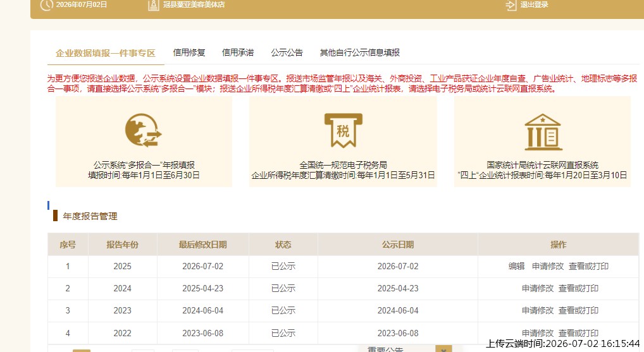This screenshot has width=644, height=352.
Task: Click 申请修改 for the 2023 report
Action: tap(538, 310)
